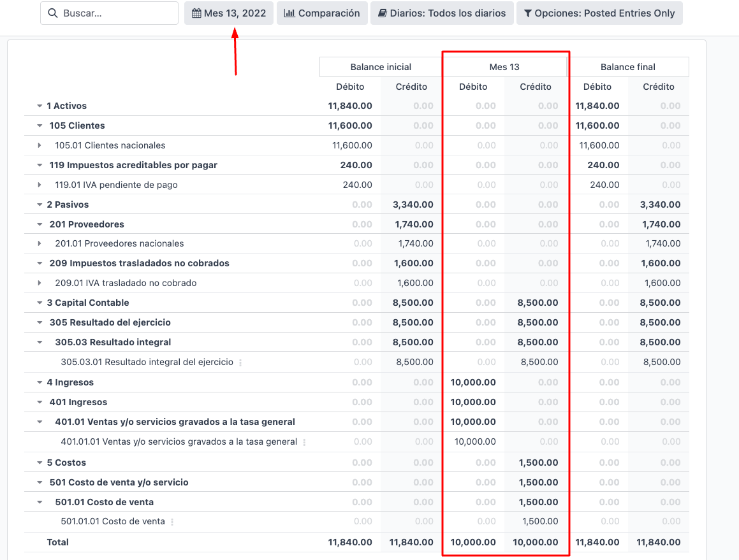Expand 105.01 Clientes nacionales row
Screen dimensions: 739x560
click(x=40, y=146)
